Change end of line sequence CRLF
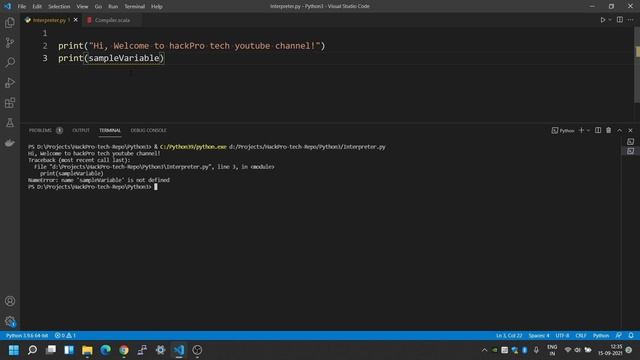This screenshot has height=360, width=640. tap(581, 336)
